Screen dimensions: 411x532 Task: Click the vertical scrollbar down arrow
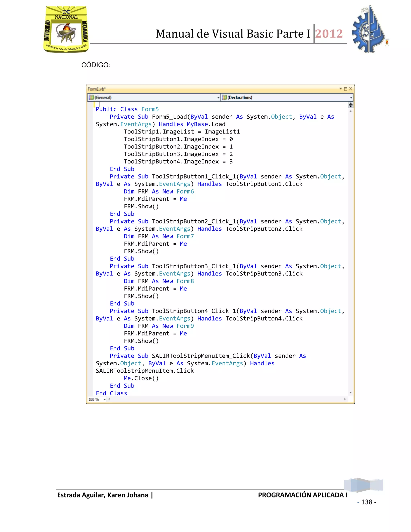[x=351, y=392]
